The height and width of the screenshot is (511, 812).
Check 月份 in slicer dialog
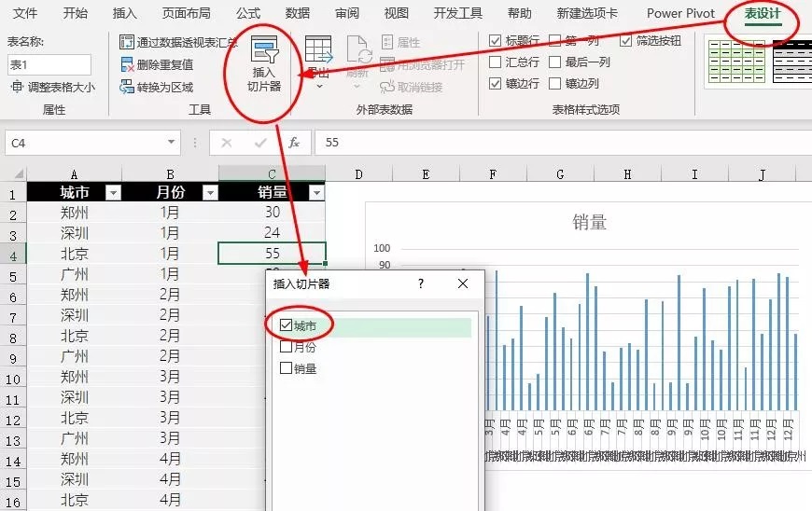tap(286, 346)
